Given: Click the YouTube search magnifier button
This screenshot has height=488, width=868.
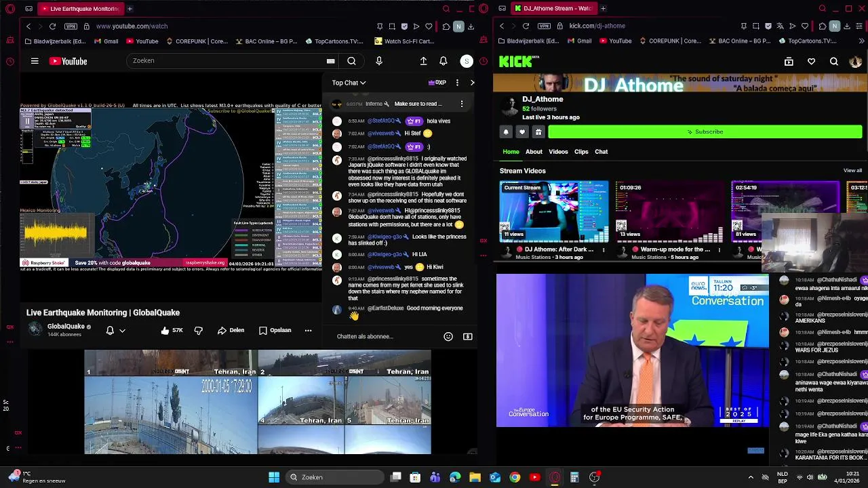Looking at the screenshot, I should coord(351,61).
